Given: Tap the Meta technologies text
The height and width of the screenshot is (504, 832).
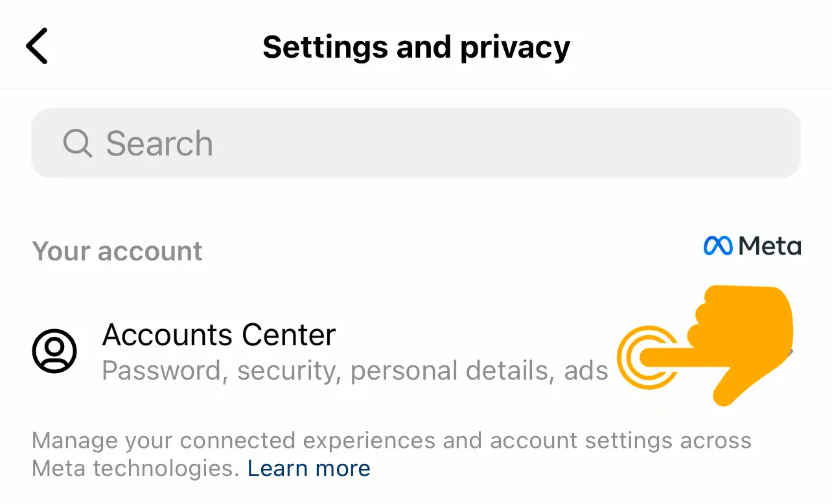Looking at the screenshot, I should coord(136,468).
